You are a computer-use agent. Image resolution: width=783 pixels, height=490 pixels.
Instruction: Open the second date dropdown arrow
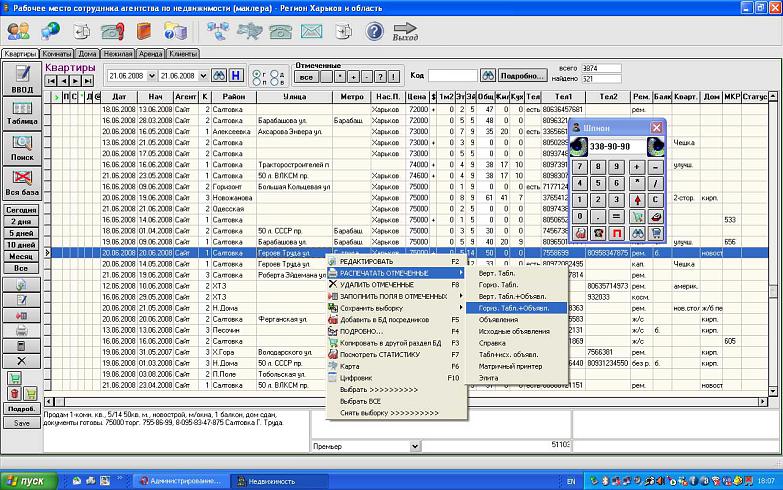click(203, 76)
